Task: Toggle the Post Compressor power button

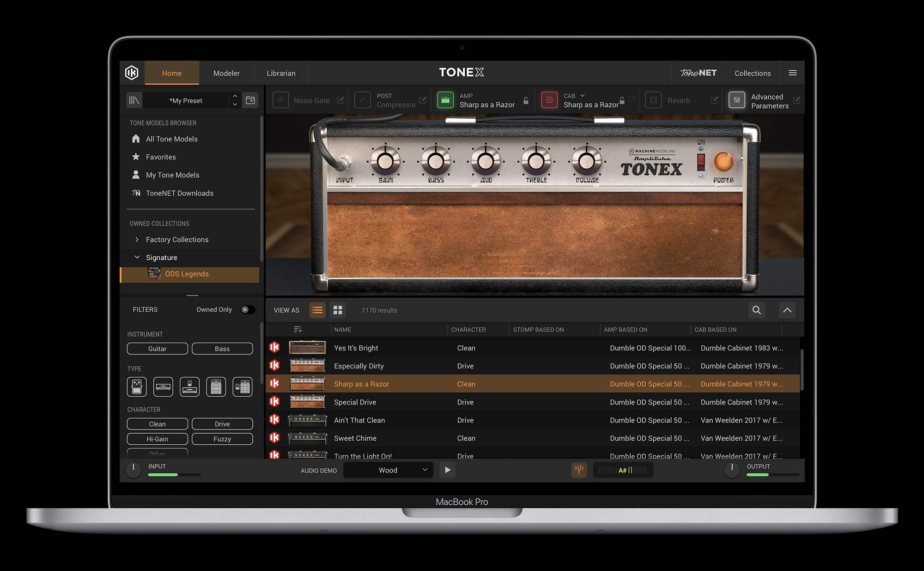Action: coord(362,100)
